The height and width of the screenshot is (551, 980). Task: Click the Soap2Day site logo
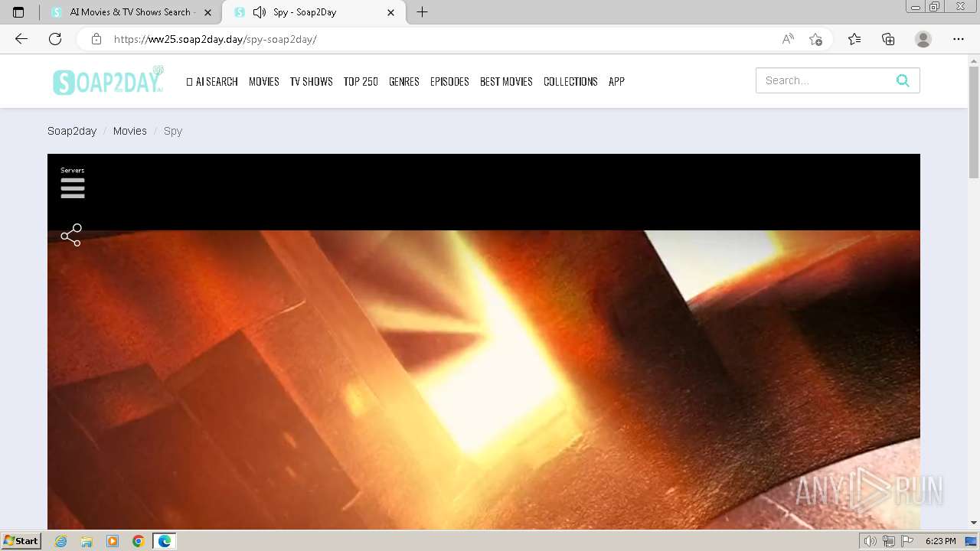point(108,80)
